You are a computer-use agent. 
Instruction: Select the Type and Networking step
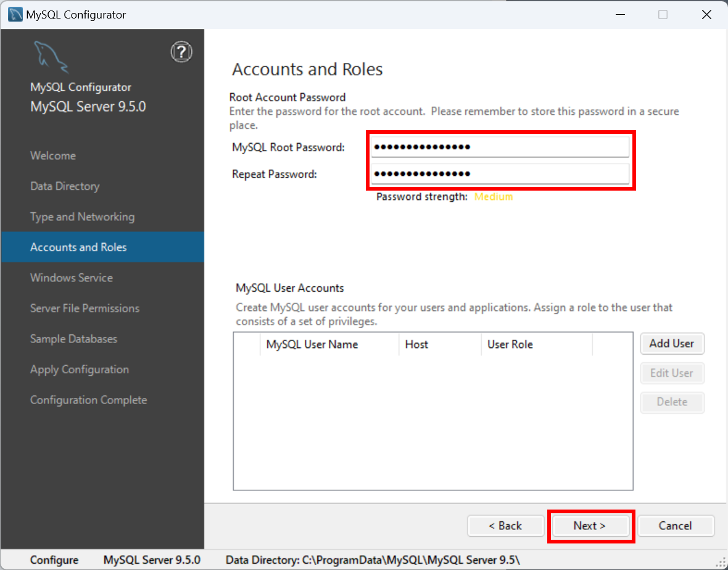click(83, 217)
